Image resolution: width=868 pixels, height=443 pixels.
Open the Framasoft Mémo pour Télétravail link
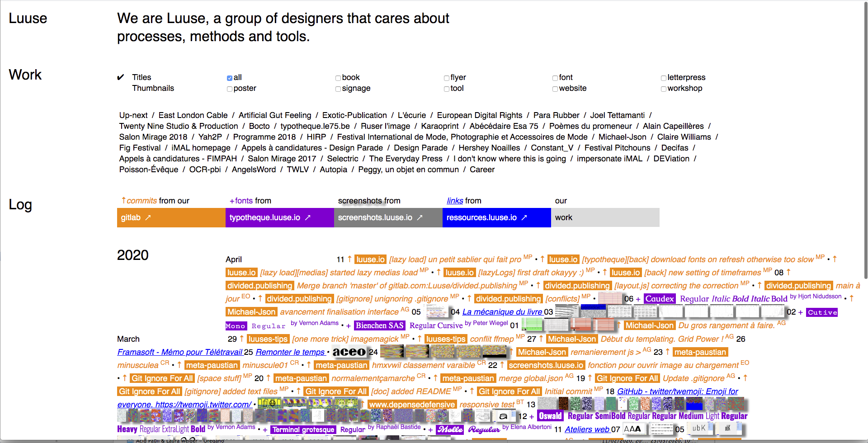[x=180, y=352]
